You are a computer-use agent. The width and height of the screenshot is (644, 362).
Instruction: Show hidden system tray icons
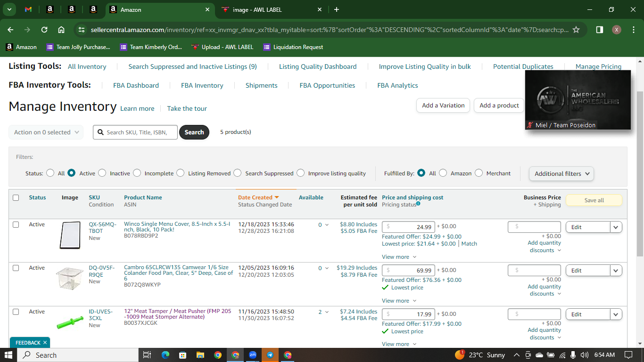[517, 355]
